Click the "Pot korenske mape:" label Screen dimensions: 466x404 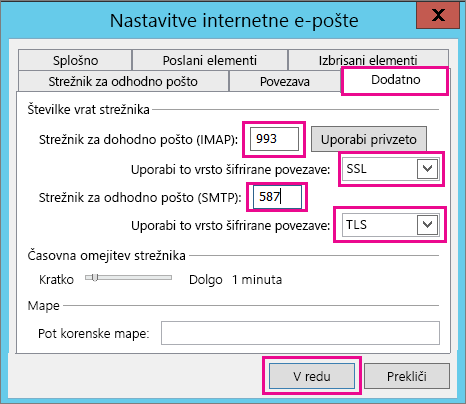[94, 333]
